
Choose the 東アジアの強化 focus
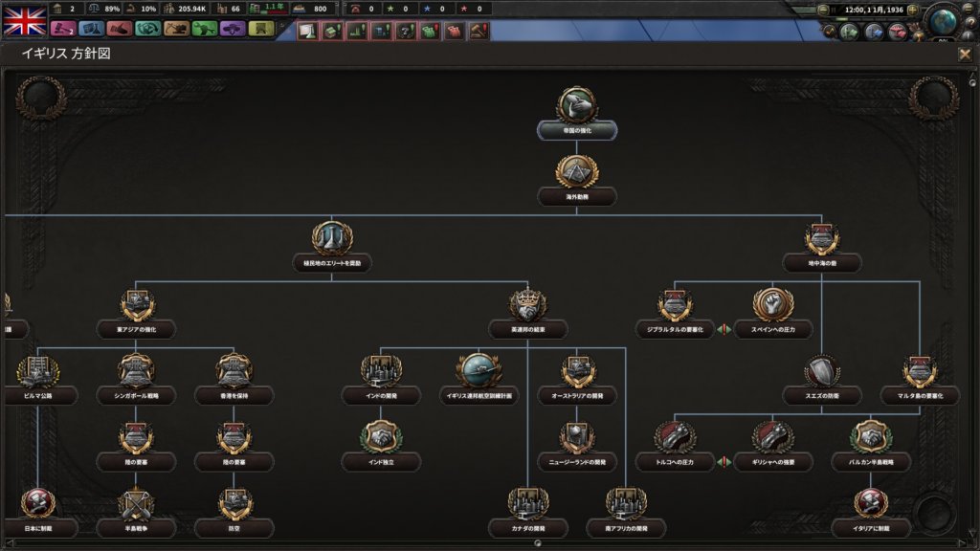point(136,313)
